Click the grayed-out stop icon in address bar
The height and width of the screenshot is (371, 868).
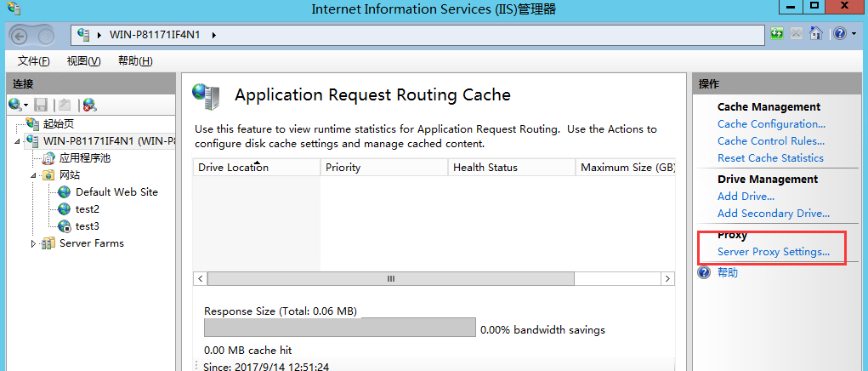[x=796, y=34]
